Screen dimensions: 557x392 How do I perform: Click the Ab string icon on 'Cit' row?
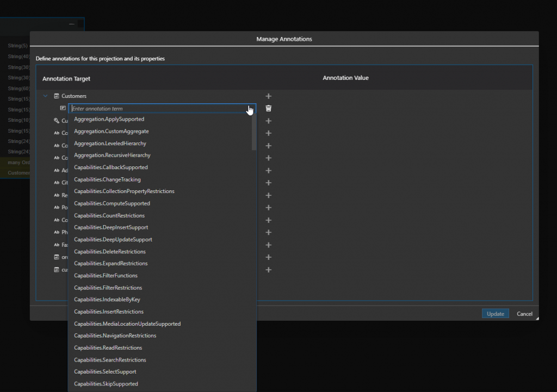coord(57,183)
